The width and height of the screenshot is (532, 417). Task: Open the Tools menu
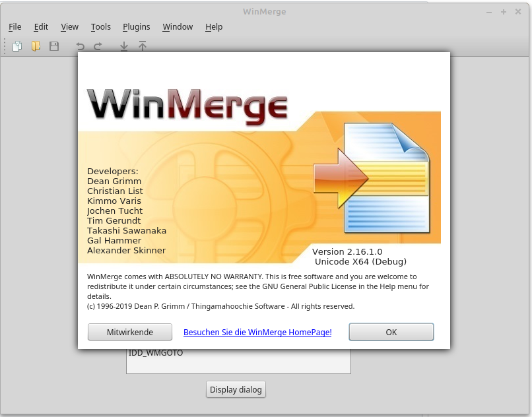101,27
